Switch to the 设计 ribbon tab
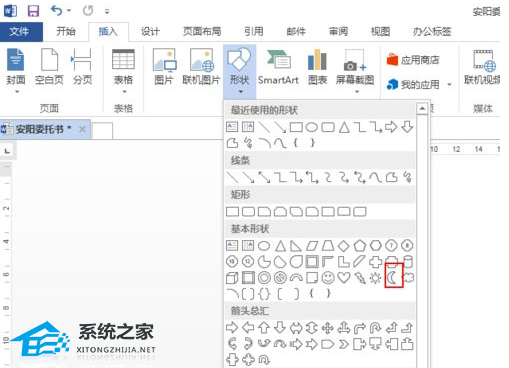The width and height of the screenshot is (509, 368). (x=150, y=32)
